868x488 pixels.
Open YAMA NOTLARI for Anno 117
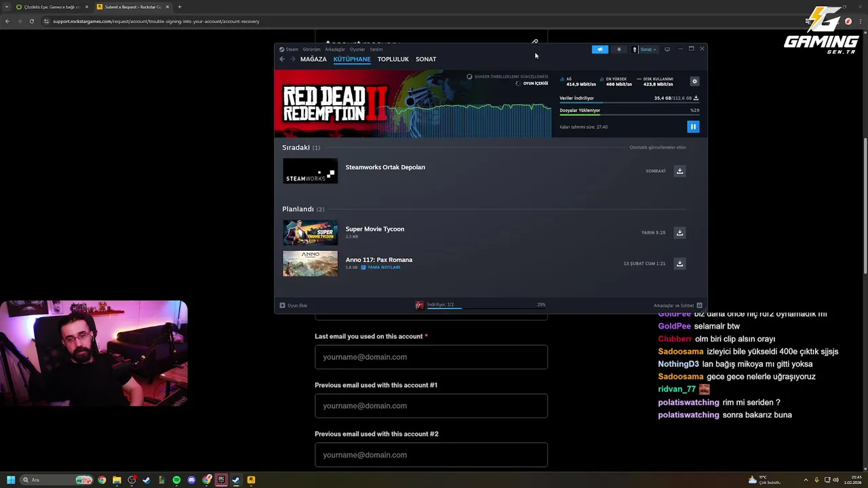(380, 267)
